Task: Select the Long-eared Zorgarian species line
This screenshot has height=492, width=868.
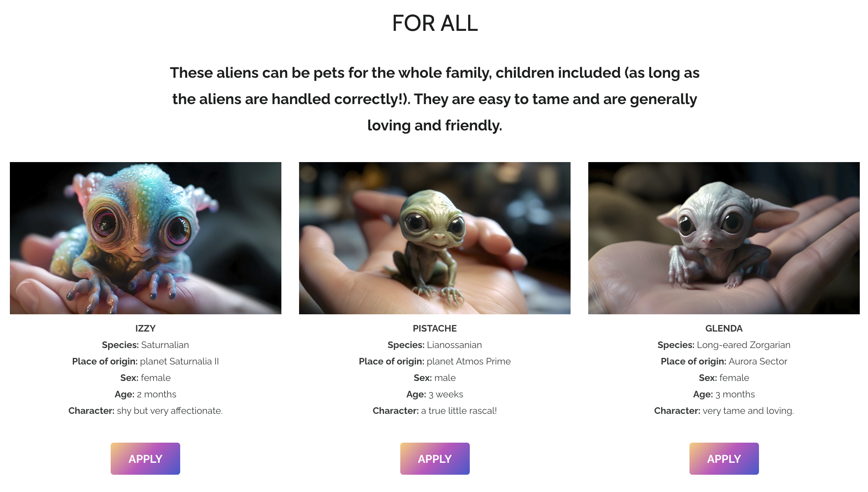Action: pos(724,345)
